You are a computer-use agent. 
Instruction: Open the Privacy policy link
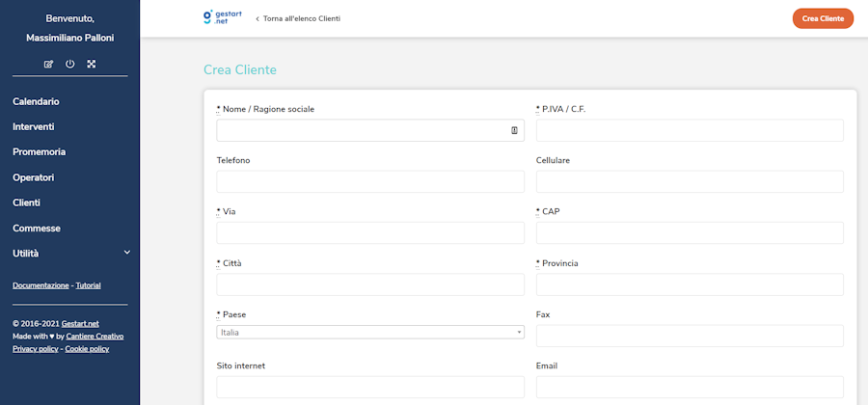(x=35, y=349)
